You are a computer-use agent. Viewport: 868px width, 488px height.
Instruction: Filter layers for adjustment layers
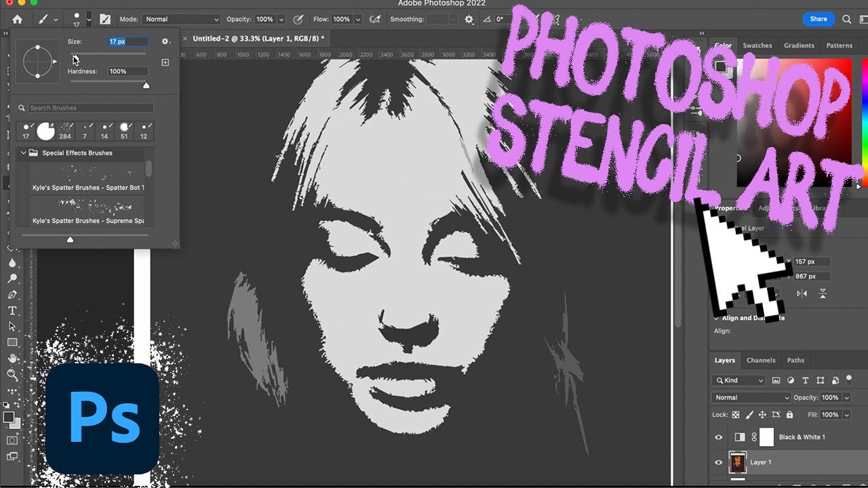pos(791,381)
